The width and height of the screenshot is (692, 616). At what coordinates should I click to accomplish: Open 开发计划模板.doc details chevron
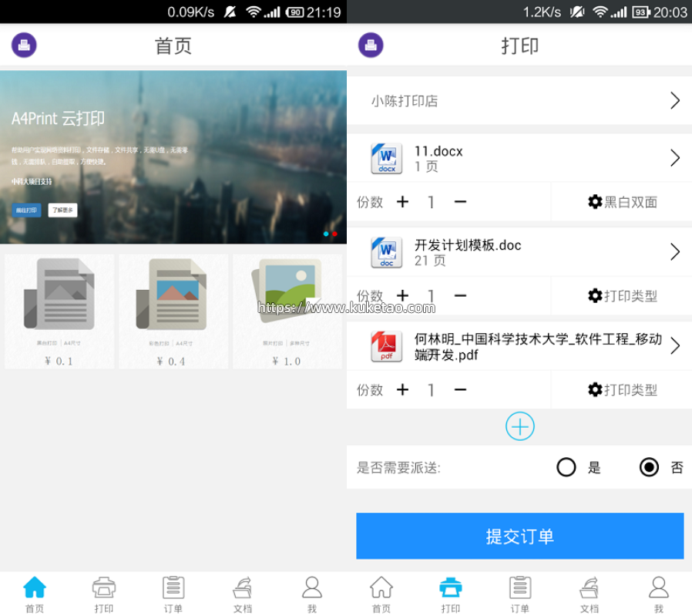tap(675, 251)
